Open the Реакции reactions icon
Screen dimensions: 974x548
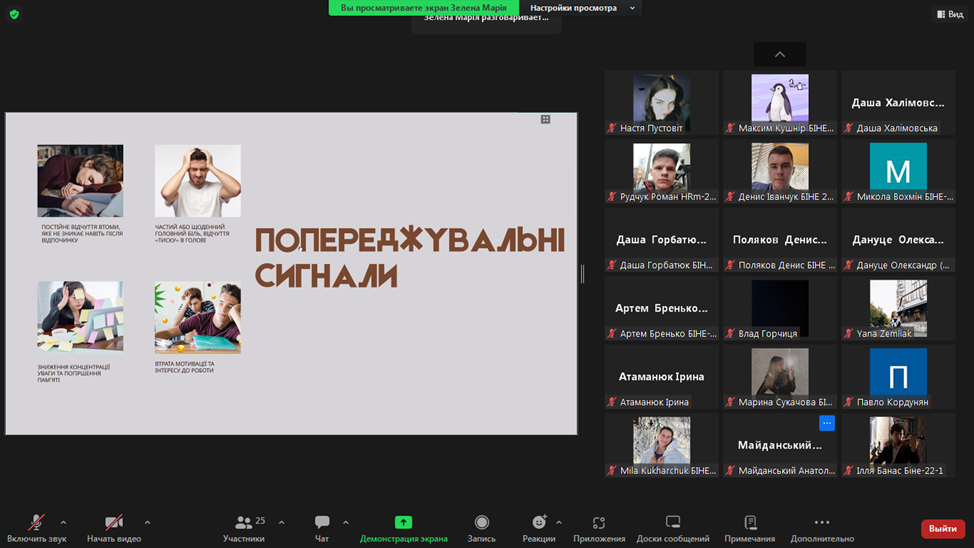pos(539,523)
